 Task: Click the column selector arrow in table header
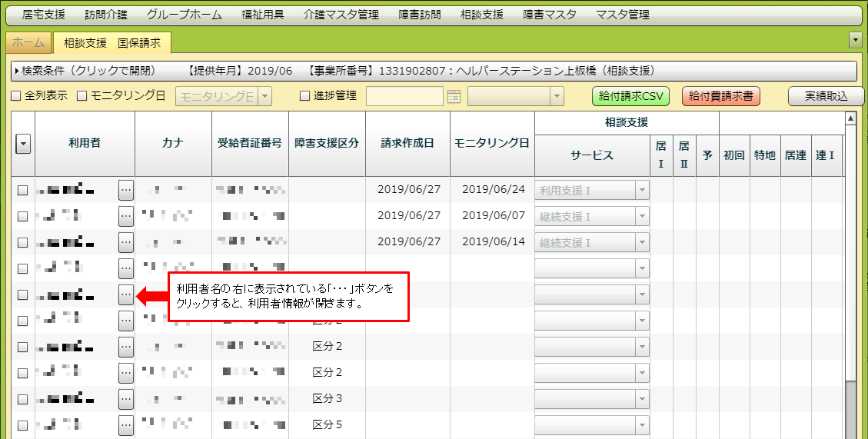23,144
